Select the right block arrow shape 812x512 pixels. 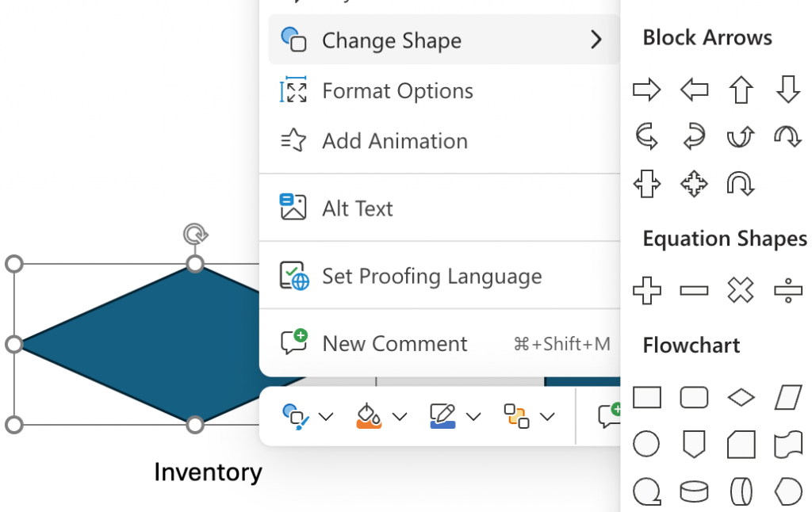647,90
